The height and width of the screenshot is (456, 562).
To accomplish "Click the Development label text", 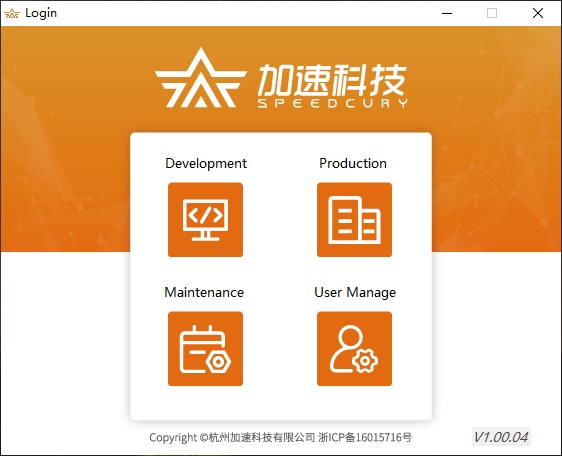I will tap(206, 163).
